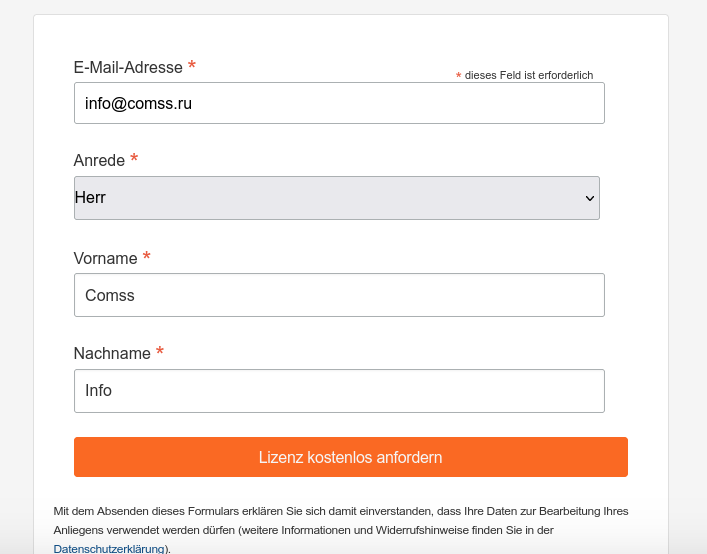Select the Nachname field containing Info
Viewport: 707px width, 554px height.
click(339, 391)
